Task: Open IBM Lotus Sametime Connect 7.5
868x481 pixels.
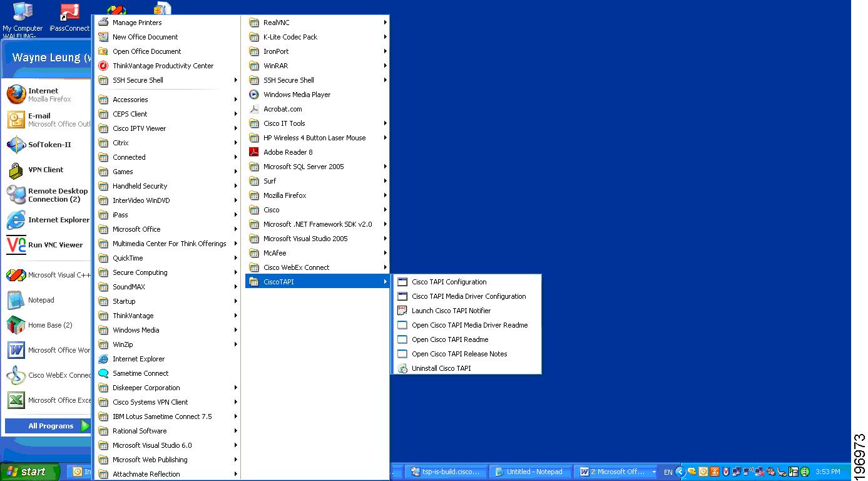Action: coord(167,416)
